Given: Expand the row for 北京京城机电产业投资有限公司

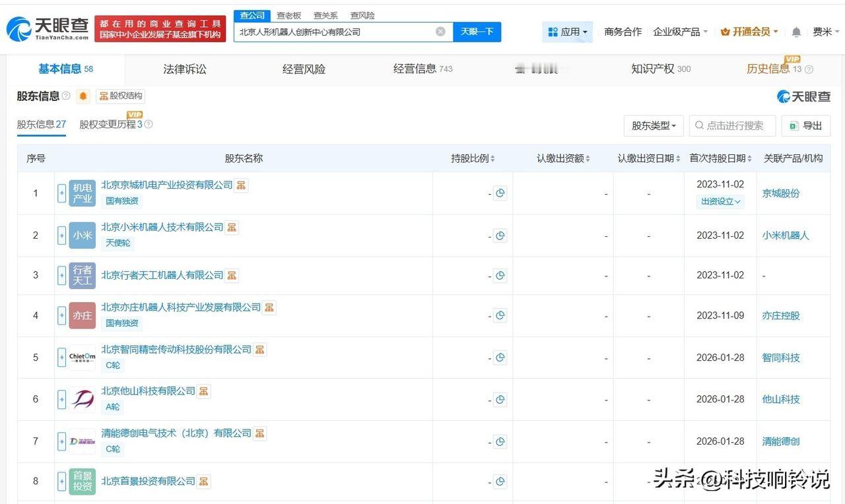Looking at the screenshot, I should coord(62,193).
